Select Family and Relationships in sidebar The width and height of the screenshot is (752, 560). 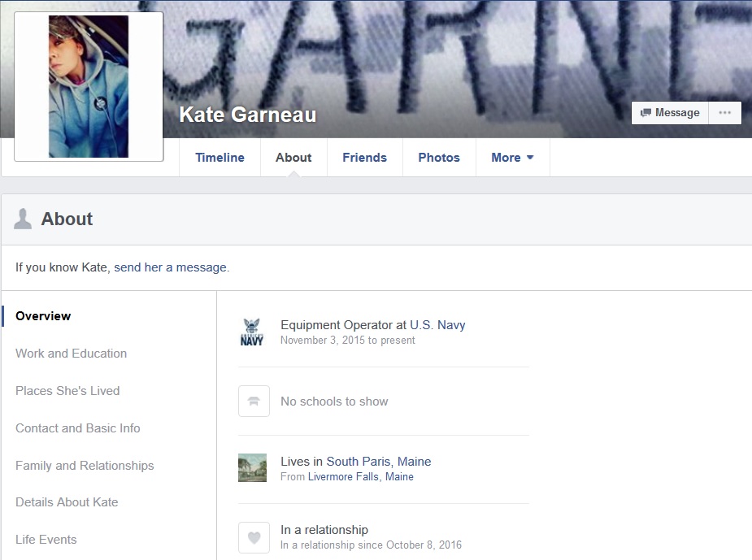pyautogui.click(x=85, y=466)
